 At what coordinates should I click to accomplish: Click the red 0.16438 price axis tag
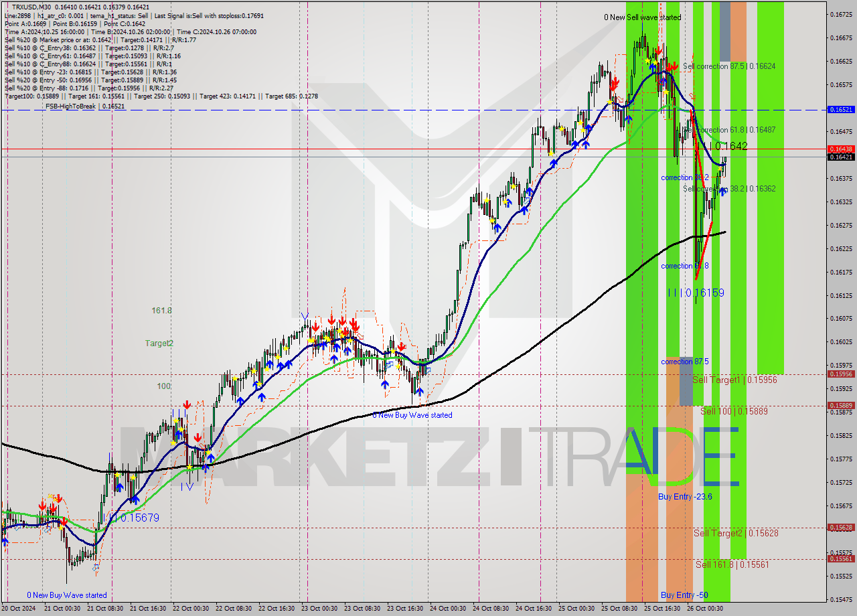[x=841, y=149]
